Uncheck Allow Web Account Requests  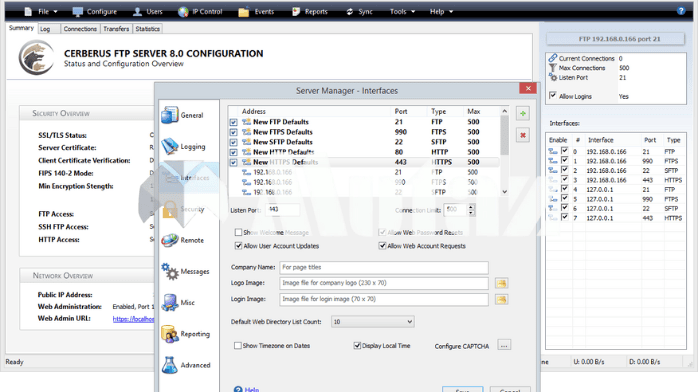[x=382, y=246]
